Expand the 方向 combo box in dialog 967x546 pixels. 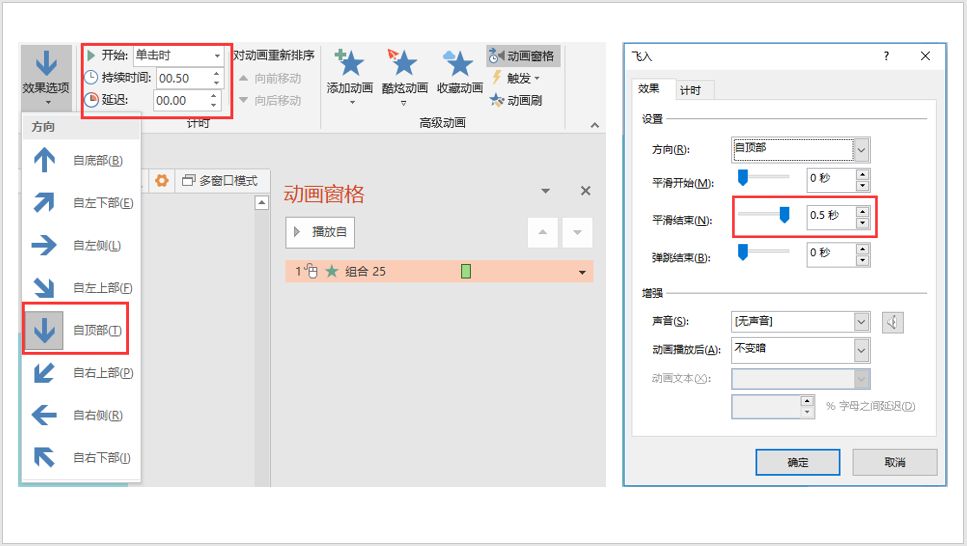861,150
